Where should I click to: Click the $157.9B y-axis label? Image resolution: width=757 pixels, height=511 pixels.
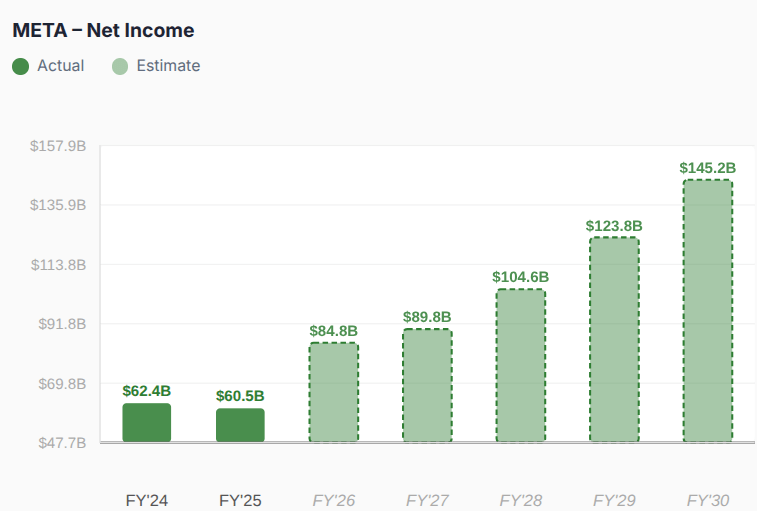tap(58, 146)
